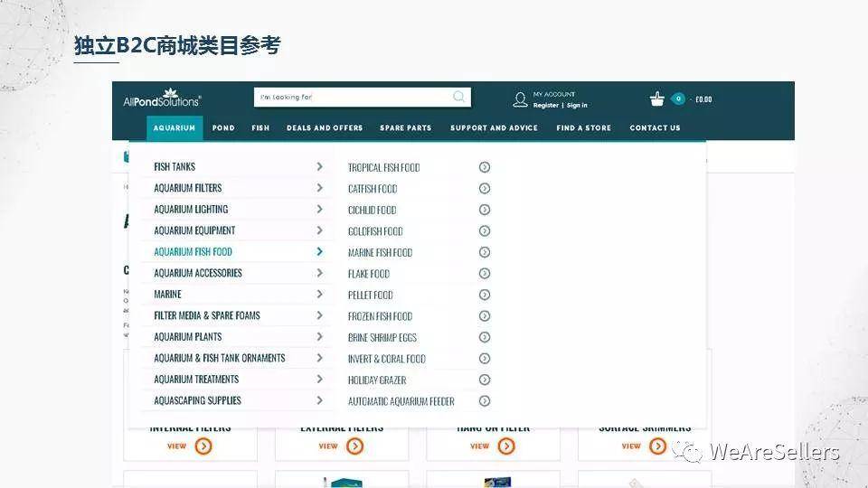This screenshot has width=868, height=488.
Task: Open Cichlid Food category
Action: point(372,211)
